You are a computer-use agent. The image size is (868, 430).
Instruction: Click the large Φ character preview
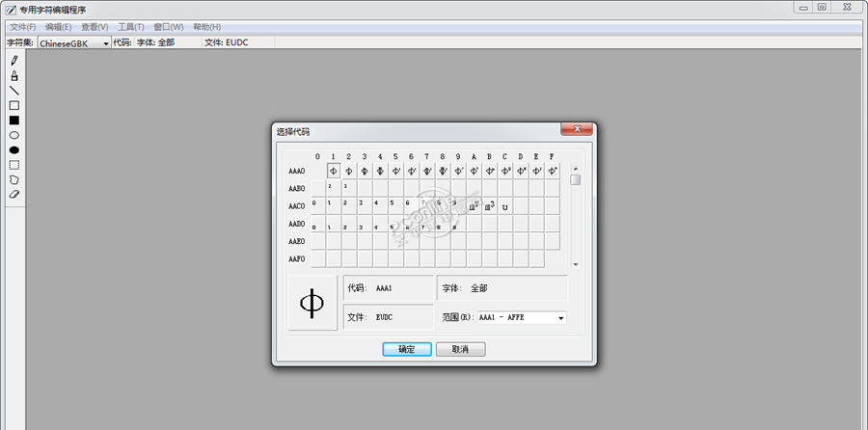pyautogui.click(x=312, y=303)
